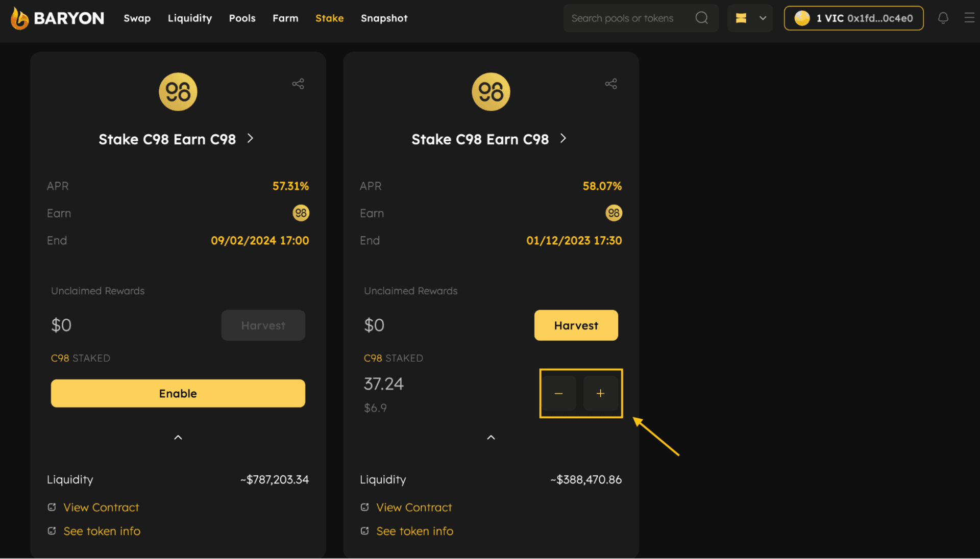Click the staked amount 37.24
980x559 pixels.
coord(383,384)
